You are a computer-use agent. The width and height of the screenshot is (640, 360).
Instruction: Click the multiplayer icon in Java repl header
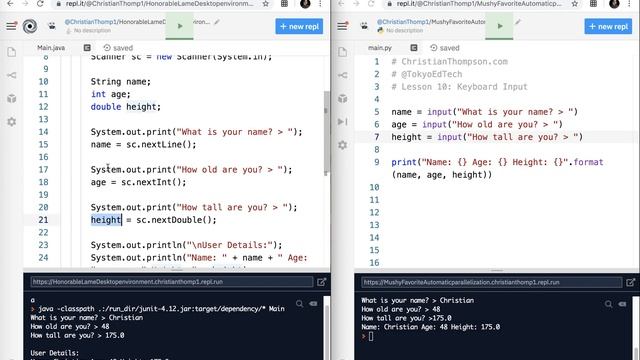[x=52, y=26]
